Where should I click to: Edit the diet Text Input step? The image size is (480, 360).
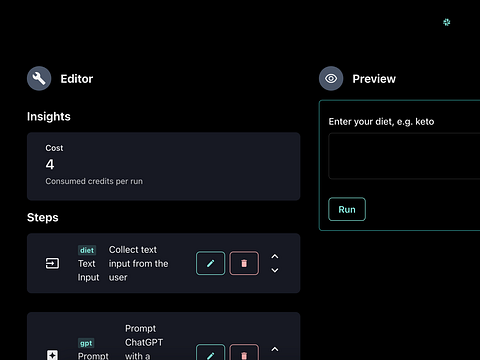click(x=210, y=263)
